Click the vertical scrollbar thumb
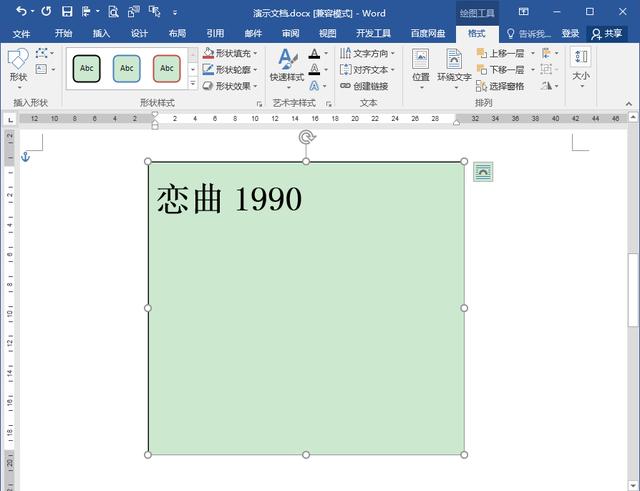The width and height of the screenshot is (640, 491). (633, 290)
